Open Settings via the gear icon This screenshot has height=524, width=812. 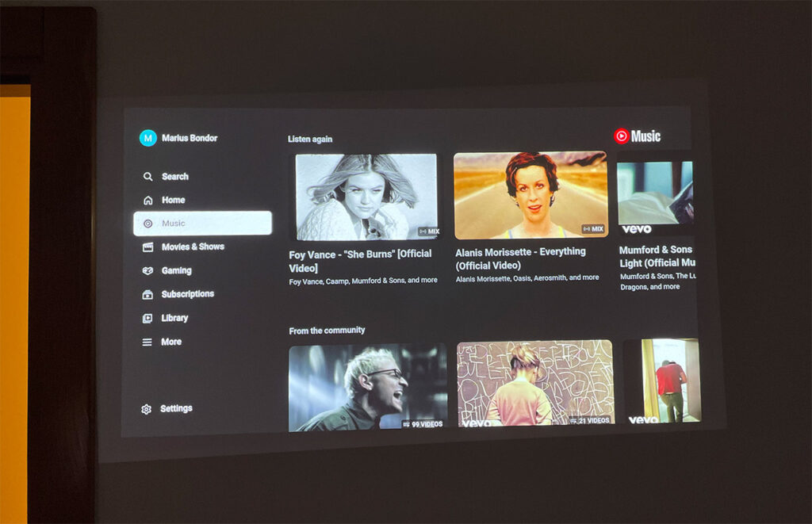[x=146, y=408]
